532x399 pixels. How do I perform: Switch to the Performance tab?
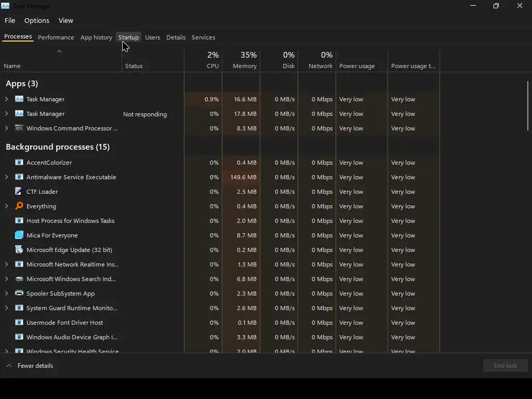[x=56, y=37]
